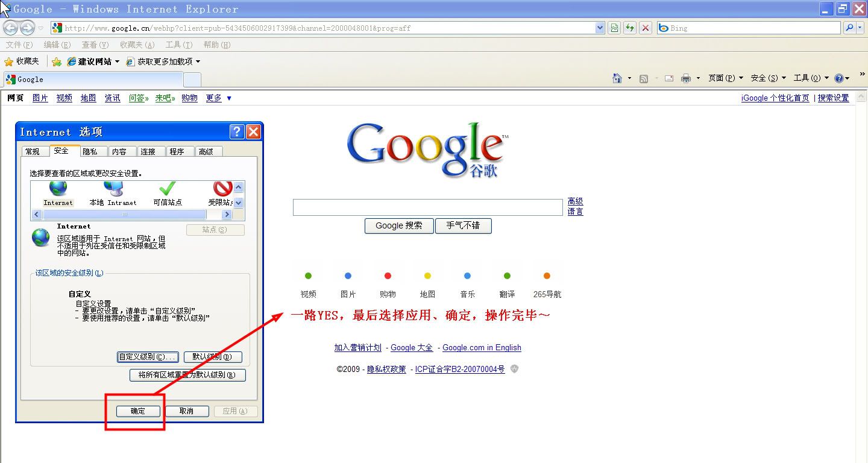Click inside the Bing search box
Viewport: 868px width, 463px height.
[749, 28]
